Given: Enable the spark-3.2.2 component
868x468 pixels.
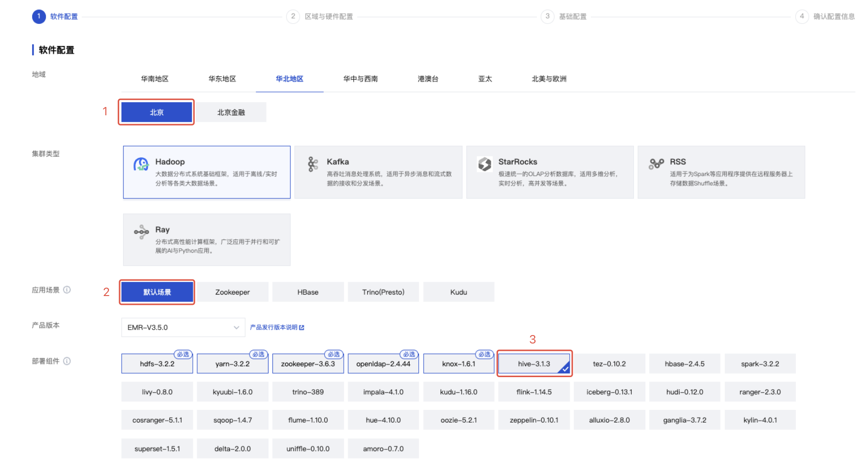Looking at the screenshot, I should pos(760,364).
